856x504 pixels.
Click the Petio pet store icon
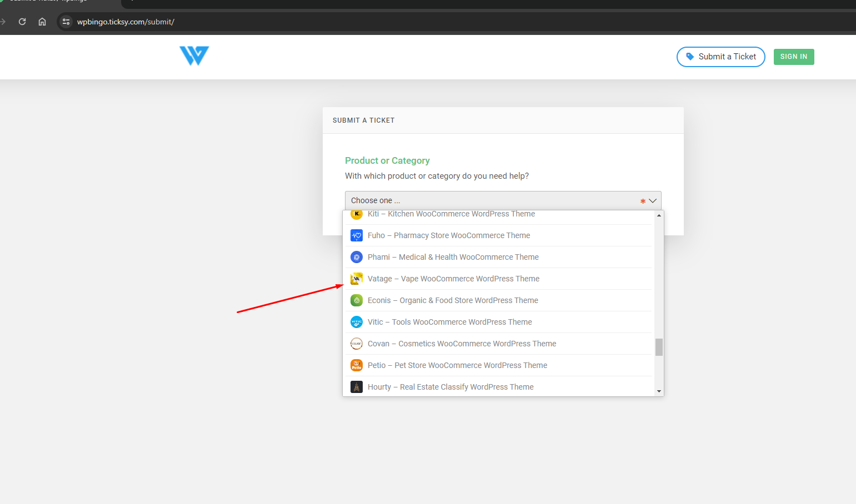coord(357,365)
